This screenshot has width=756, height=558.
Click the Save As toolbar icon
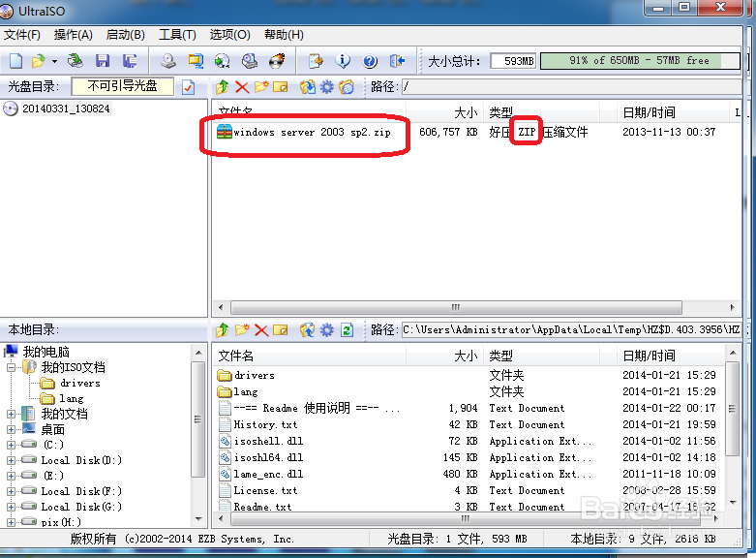129,61
